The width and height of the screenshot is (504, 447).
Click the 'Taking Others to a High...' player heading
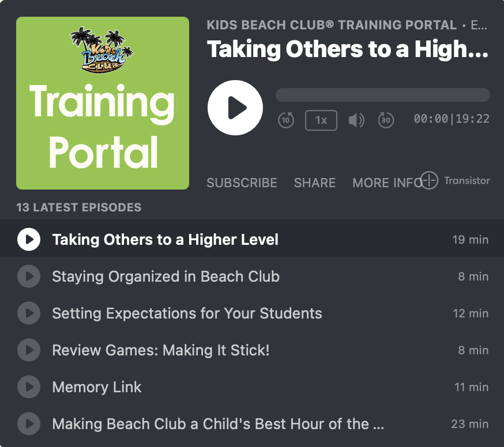348,50
